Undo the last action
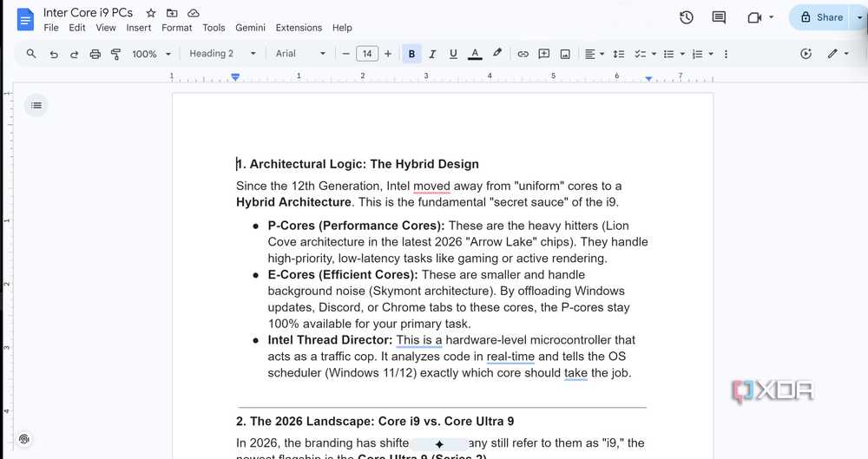Screen dimensions: 868x459 53,54
